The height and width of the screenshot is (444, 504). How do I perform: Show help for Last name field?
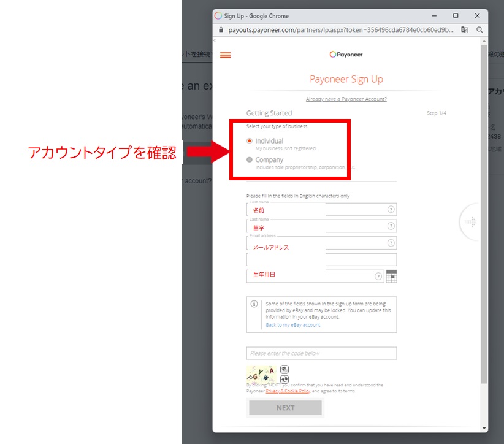point(391,226)
